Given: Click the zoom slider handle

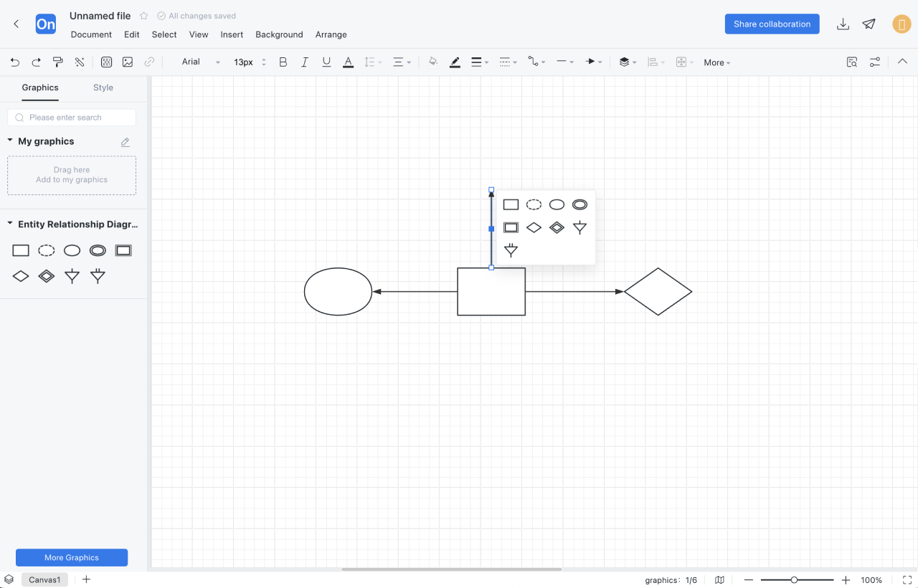Looking at the screenshot, I should (794, 580).
